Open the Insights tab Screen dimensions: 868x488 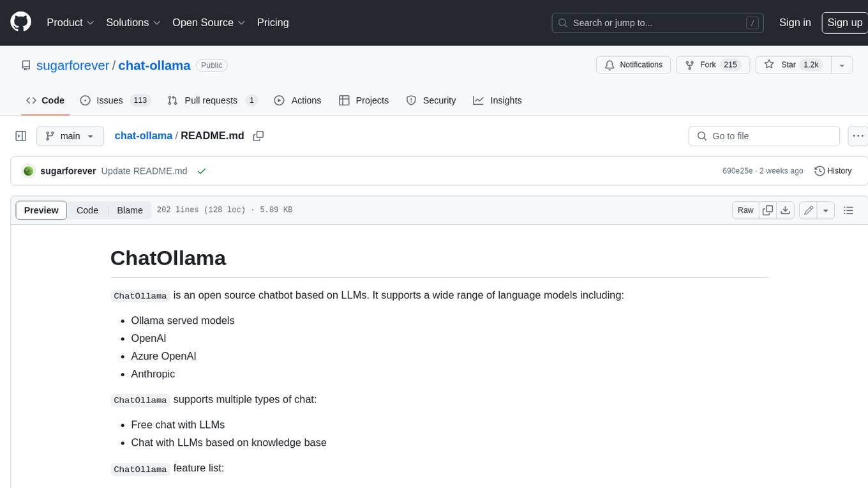click(x=497, y=100)
